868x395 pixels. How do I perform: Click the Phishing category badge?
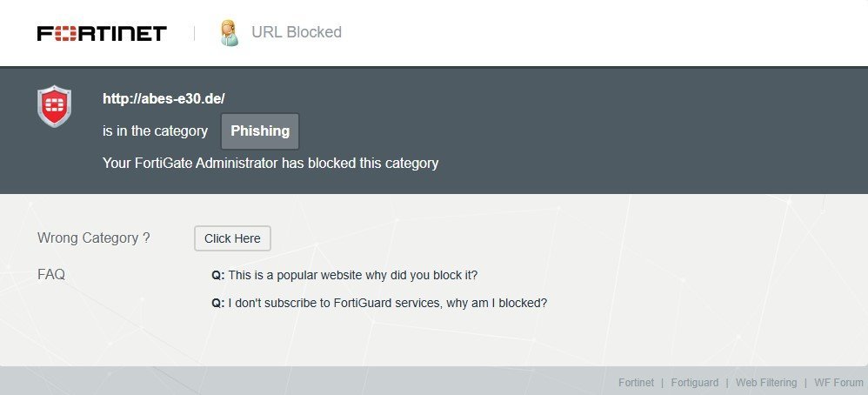click(260, 131)
